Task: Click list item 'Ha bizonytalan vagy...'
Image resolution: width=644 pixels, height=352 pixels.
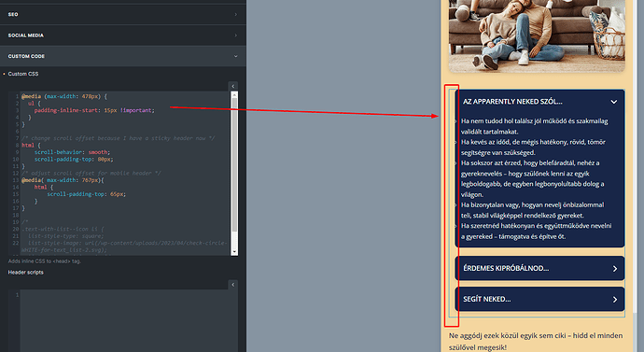Action: (532, 210)
